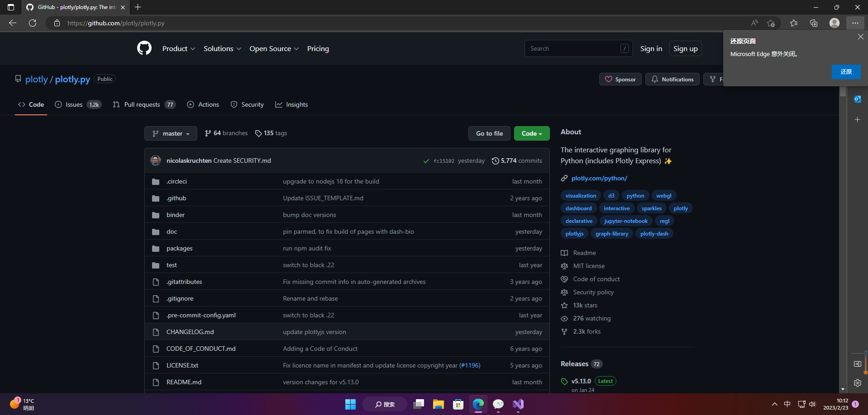Screen dimensions: 868x415
Task: Switch to Actions tab
Action: [203, 104]
